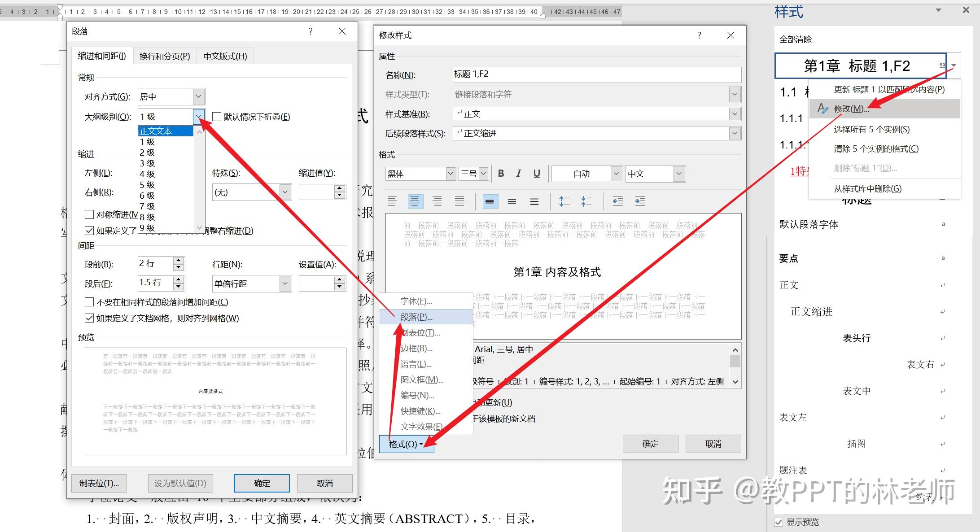Open the font name 黑体 dropdown

(450, 174)
